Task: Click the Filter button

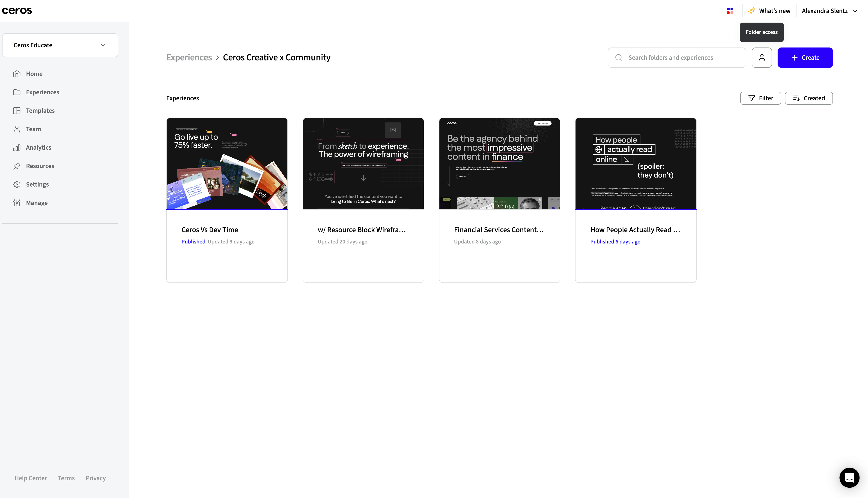Action: tap(760, 98)
